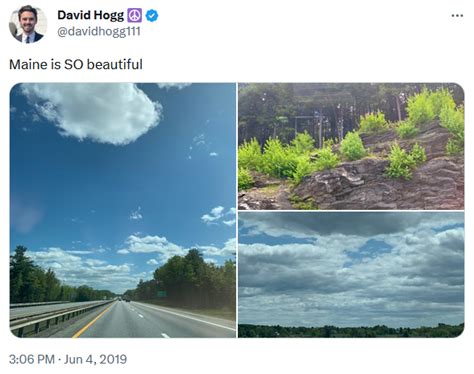This screenshot has width=474, height=374.
Task: Click the dark treeline under the cloudy sky
Action: 351,331
